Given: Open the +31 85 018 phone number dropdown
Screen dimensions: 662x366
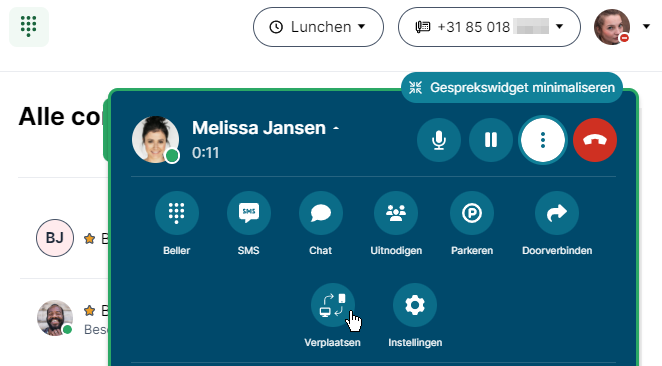Looking at the screenshot, I should 489,27.
